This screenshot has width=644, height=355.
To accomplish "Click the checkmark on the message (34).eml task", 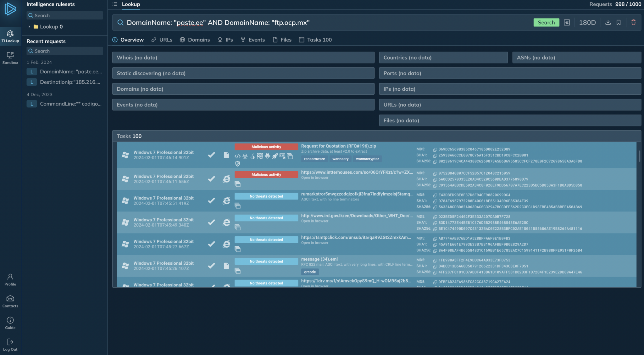I will point(211,266).
